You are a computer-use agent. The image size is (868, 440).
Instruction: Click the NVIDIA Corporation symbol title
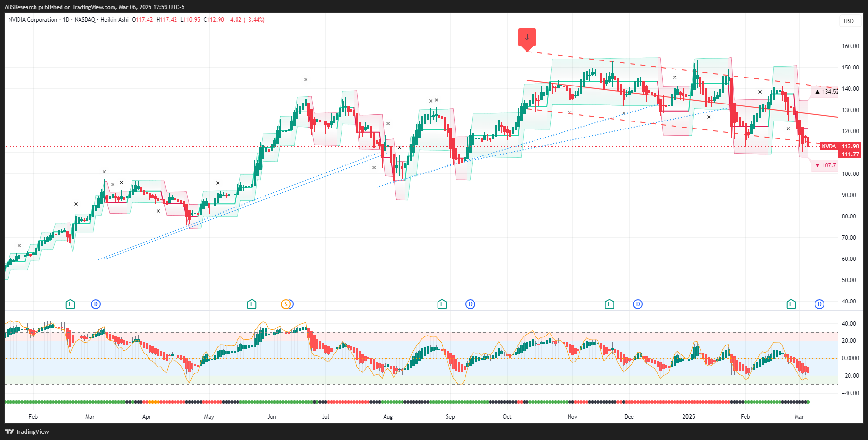click(33, 20)
